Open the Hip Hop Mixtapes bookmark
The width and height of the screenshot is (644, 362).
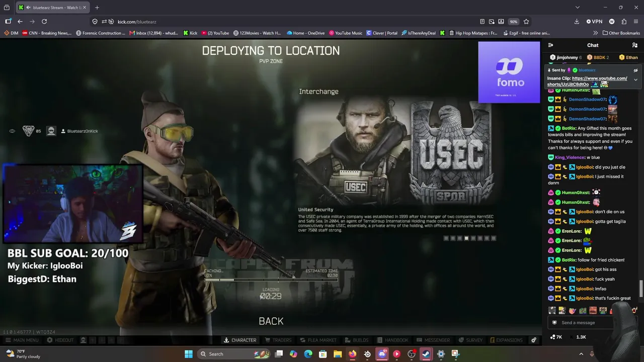click(x=472, y=33)
